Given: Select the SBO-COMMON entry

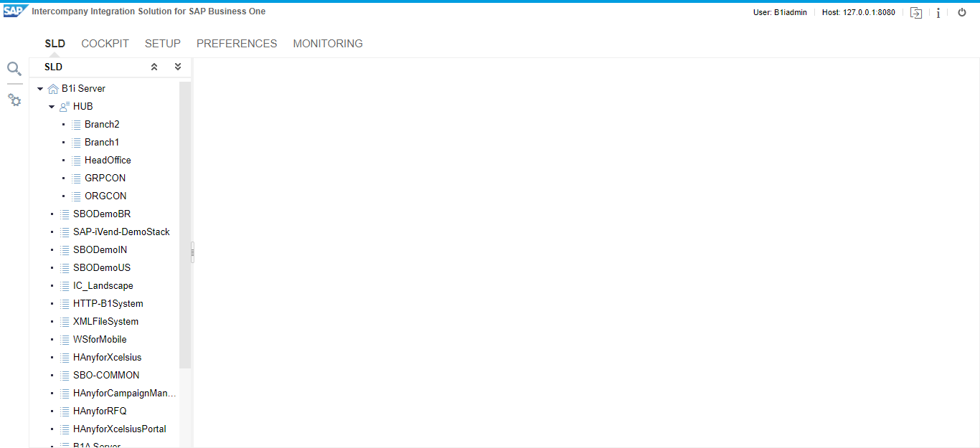Looking at the screenshot, I should point(106,376).
